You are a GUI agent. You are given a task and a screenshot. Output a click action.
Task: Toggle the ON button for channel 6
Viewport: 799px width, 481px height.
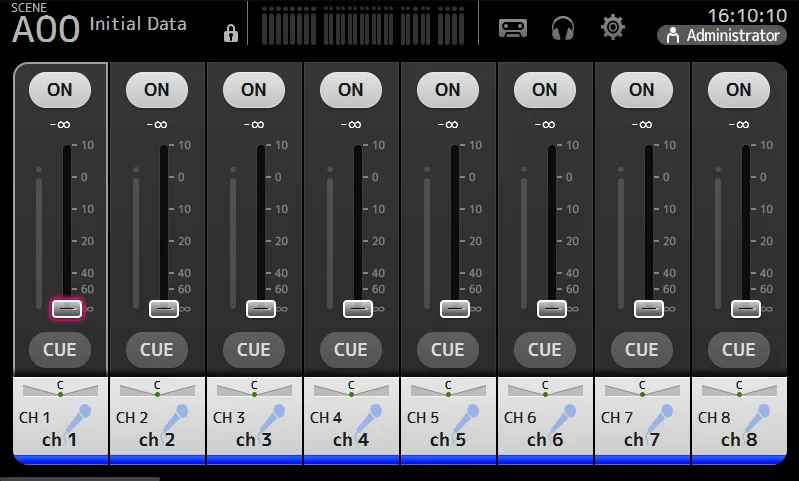click(545, 90)
